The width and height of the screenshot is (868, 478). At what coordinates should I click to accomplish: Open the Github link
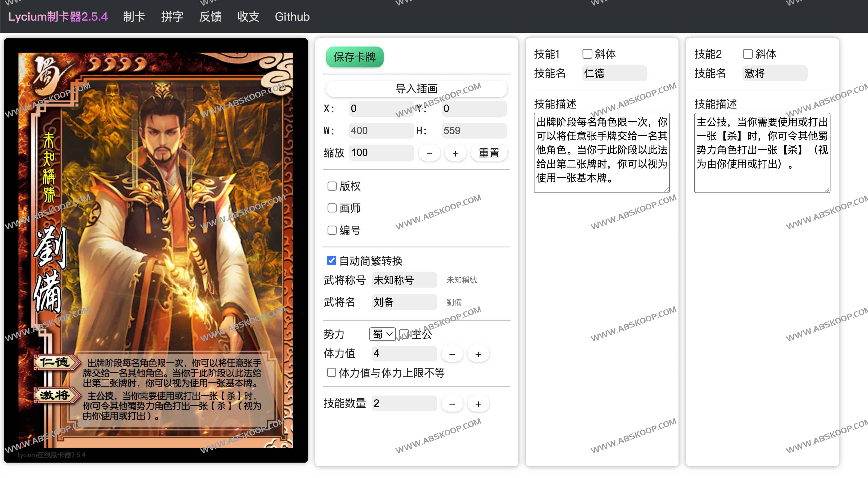pos(292,16)
